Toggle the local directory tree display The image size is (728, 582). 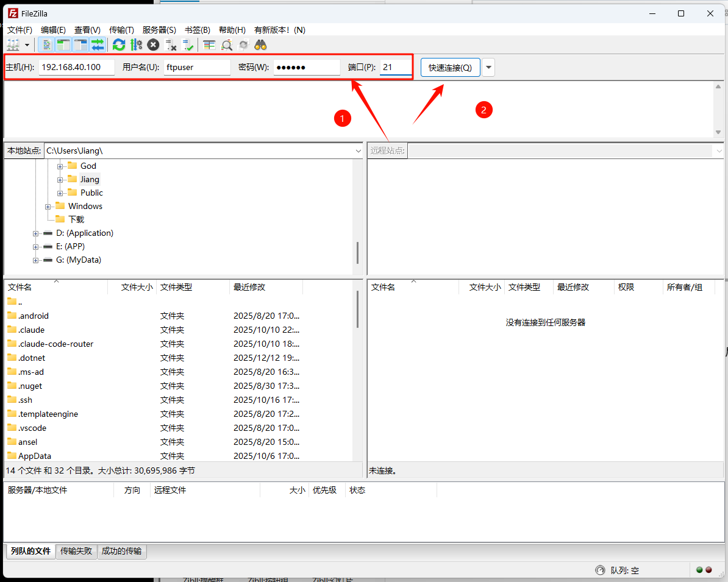click(x=63, y=44)
